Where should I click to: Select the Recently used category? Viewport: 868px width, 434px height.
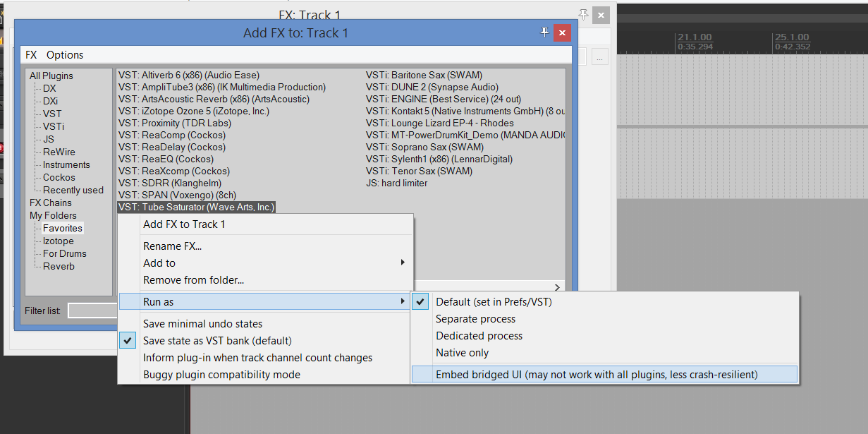(x=73, y=190)
